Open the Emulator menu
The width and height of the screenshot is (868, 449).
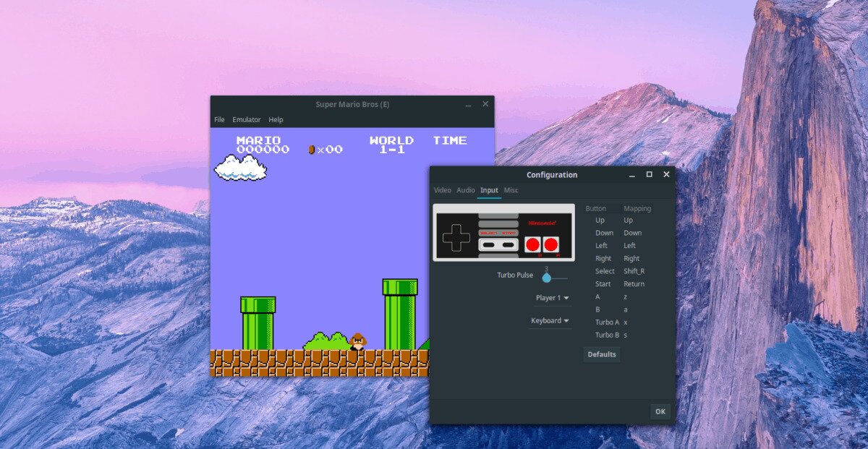[x=247, y=119]
